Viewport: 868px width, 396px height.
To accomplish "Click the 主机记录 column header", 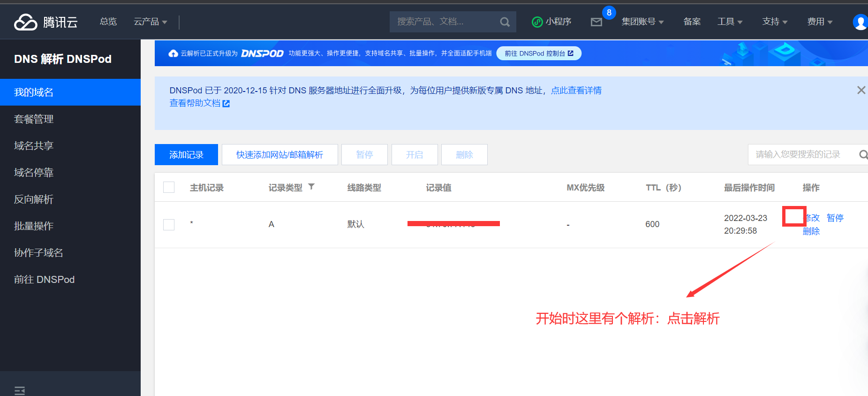I will click(x=207, y=188).
